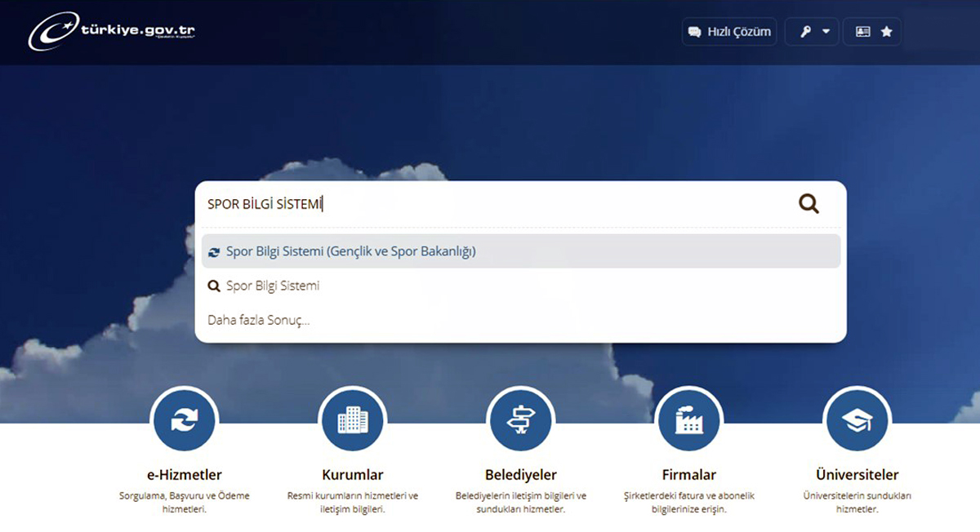Go to the Firmalar heading link

(x=689, y=475)
